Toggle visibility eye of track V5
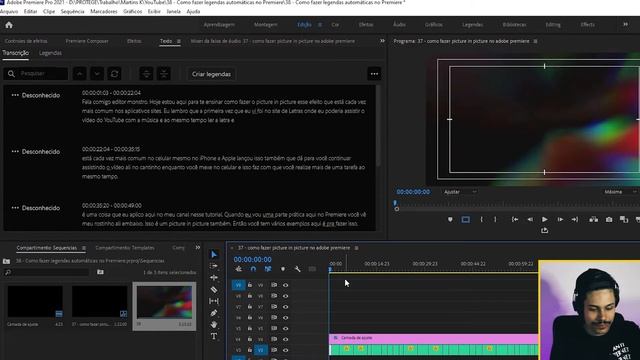The width and height of the screenshot is (640, 360). coord(285,329)
